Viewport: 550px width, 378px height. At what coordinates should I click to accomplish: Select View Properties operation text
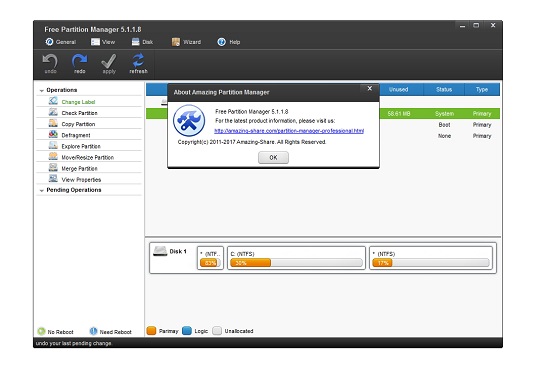coord(81,180)
